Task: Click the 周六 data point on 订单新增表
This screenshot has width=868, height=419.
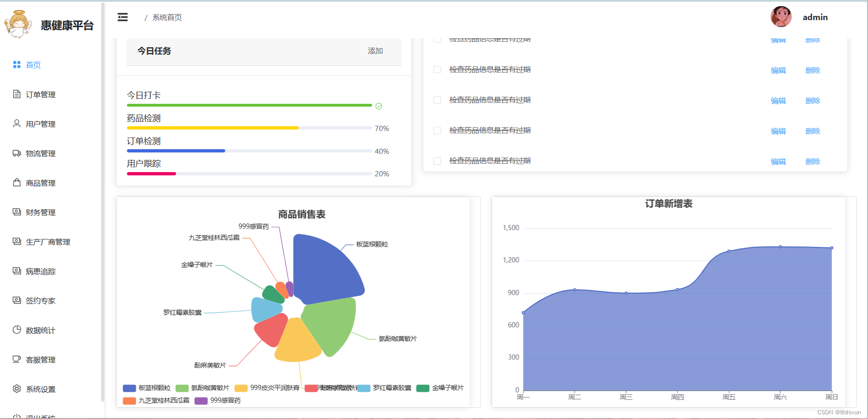Action: coord(780,247)
